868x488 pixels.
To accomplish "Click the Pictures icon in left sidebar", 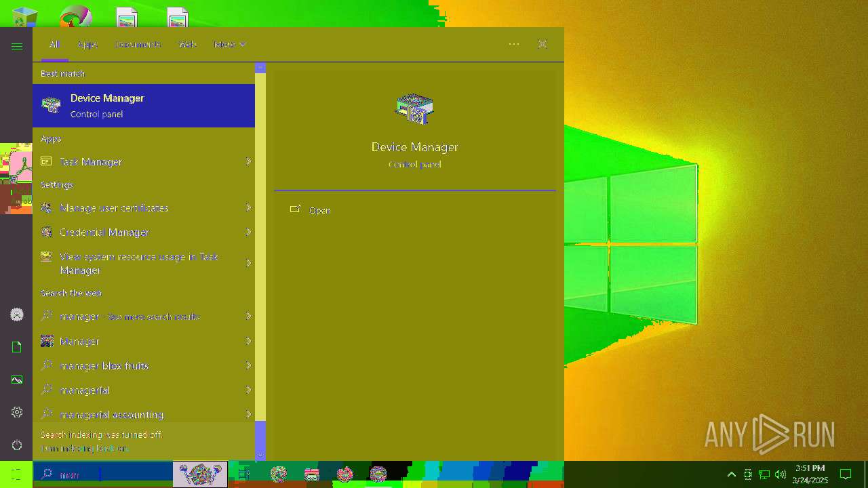I will point(17,380).
